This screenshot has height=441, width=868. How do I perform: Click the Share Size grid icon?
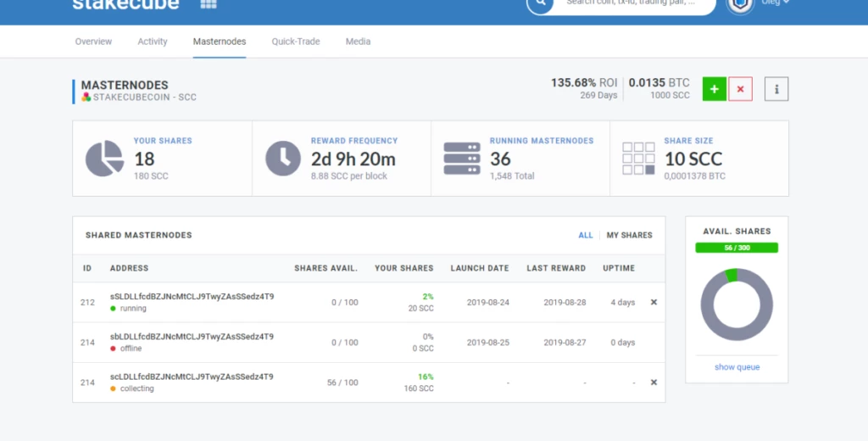coord(638,159)
